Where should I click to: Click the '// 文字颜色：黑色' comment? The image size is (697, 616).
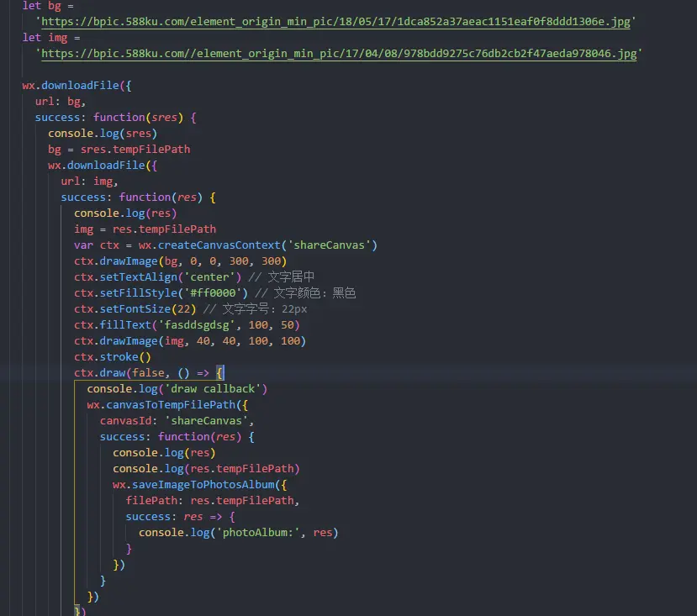pyautogui.click(x=305, y=293)
